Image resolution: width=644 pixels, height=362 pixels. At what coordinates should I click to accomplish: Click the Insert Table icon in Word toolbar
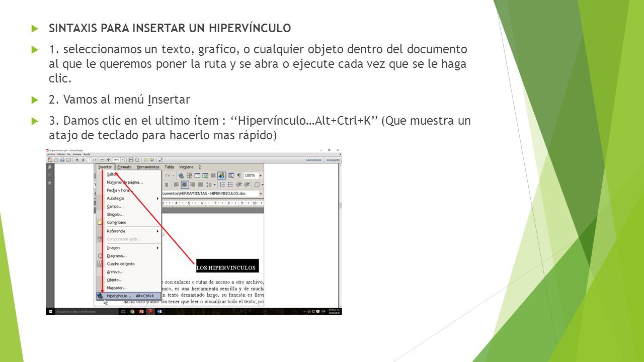[x=197, y=175]
